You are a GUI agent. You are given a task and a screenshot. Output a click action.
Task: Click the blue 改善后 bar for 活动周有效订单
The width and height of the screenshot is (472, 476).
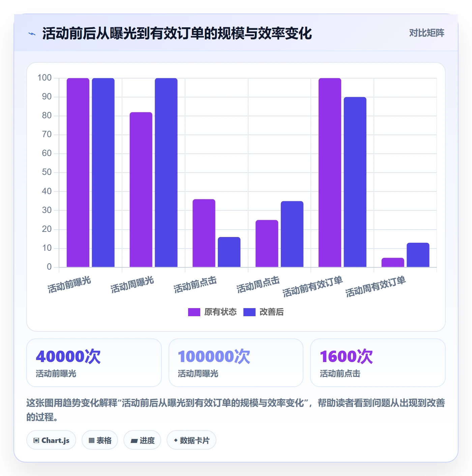[x=418, y=255]
